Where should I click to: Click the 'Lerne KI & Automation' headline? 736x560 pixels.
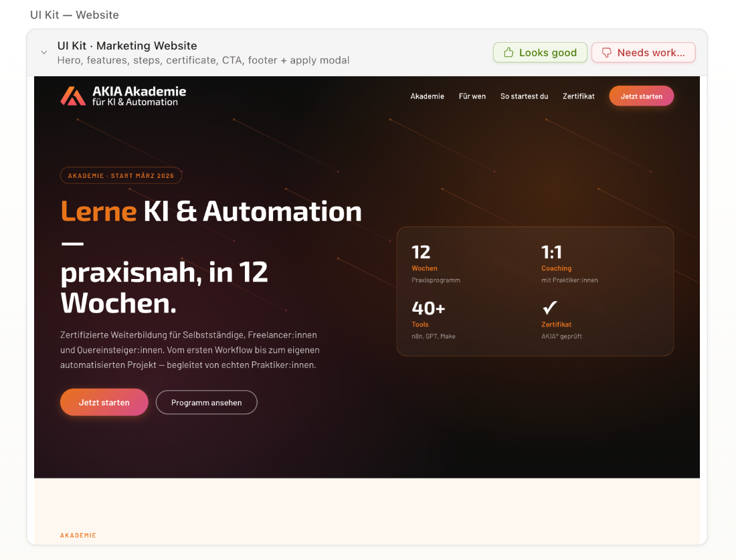(211, 211)
